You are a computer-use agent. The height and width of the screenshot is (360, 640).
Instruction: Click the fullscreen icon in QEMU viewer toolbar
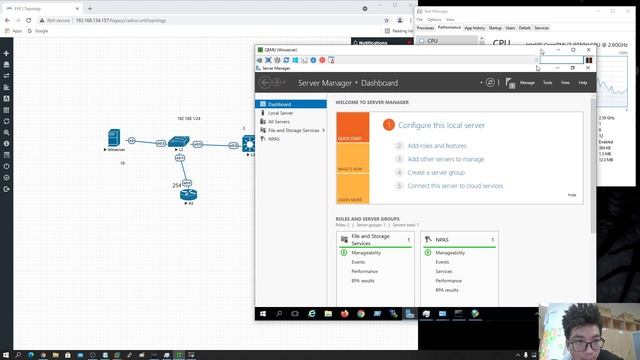pos(268,60)
